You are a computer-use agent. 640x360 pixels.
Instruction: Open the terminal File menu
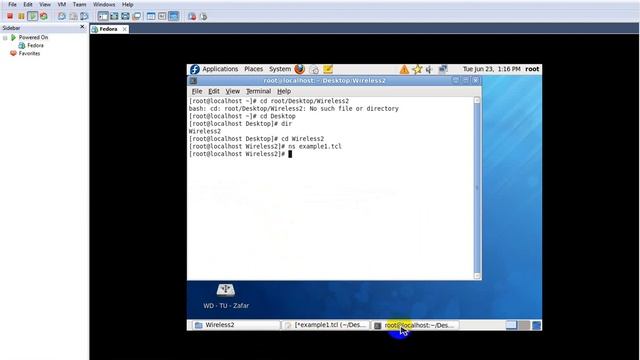[x=197, y=91]
